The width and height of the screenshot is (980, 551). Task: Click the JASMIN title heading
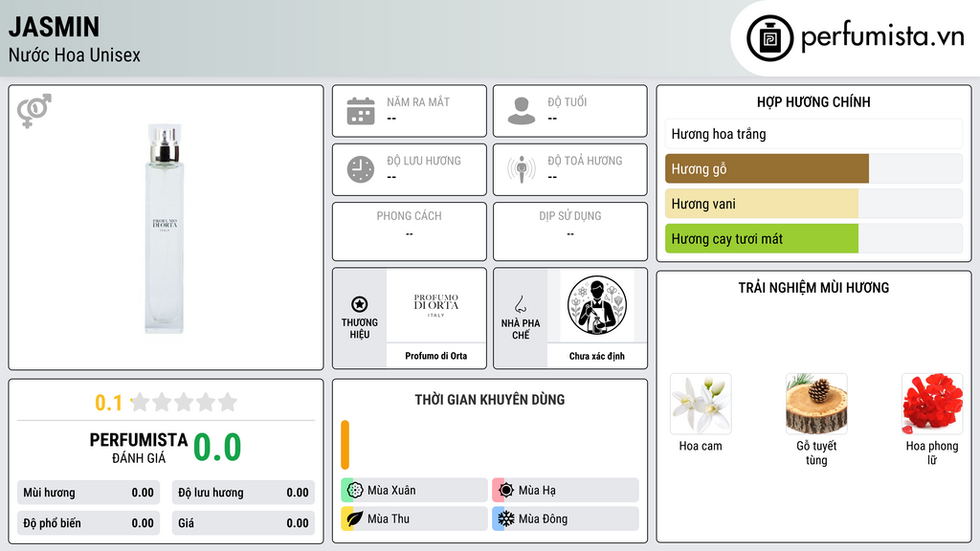coord(54,27)
